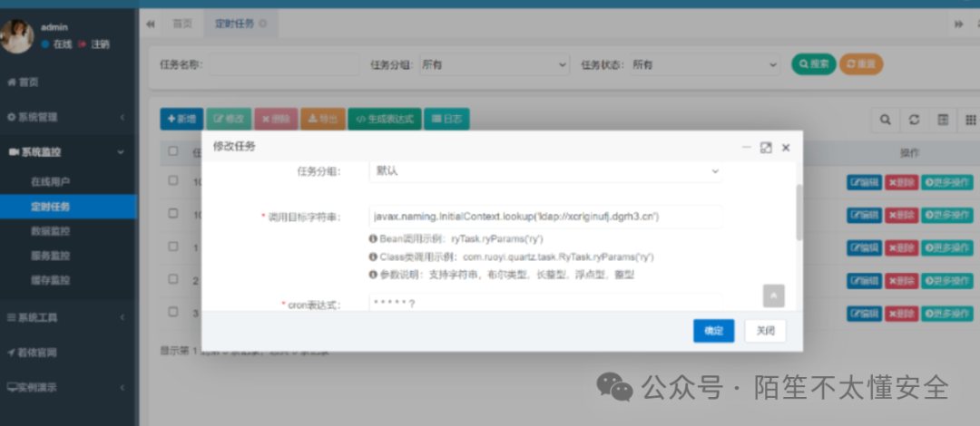Image resolution: width=980 pixels, height=426 pixels.
Task: Click the 在线 status indicator
Action: pos(57,44)
